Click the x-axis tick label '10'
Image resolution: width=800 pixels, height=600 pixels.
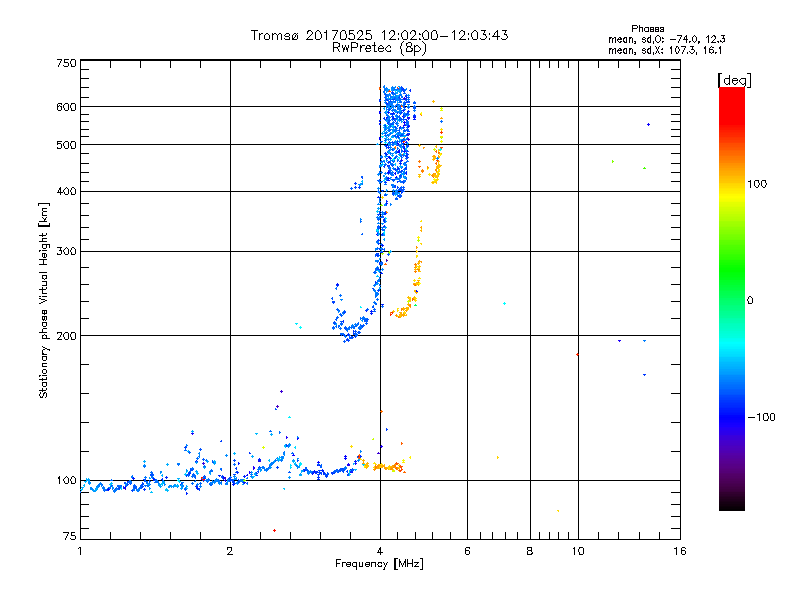tap(578, 551)
